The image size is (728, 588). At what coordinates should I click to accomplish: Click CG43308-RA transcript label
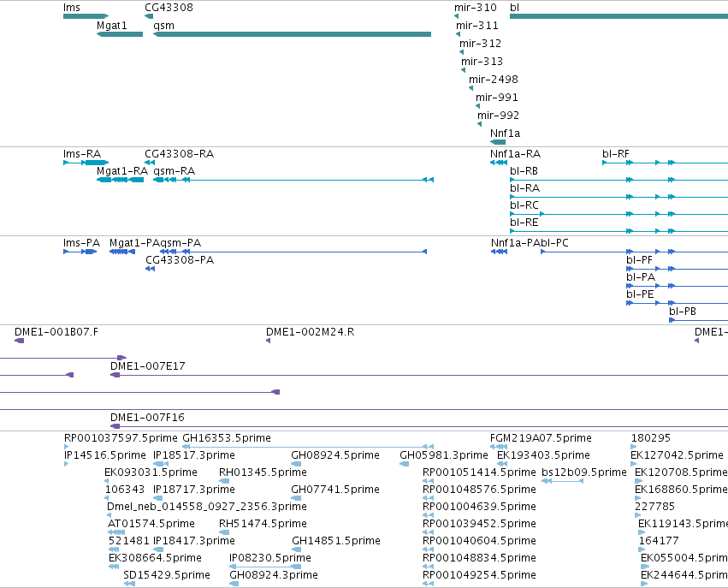point(179,154)
